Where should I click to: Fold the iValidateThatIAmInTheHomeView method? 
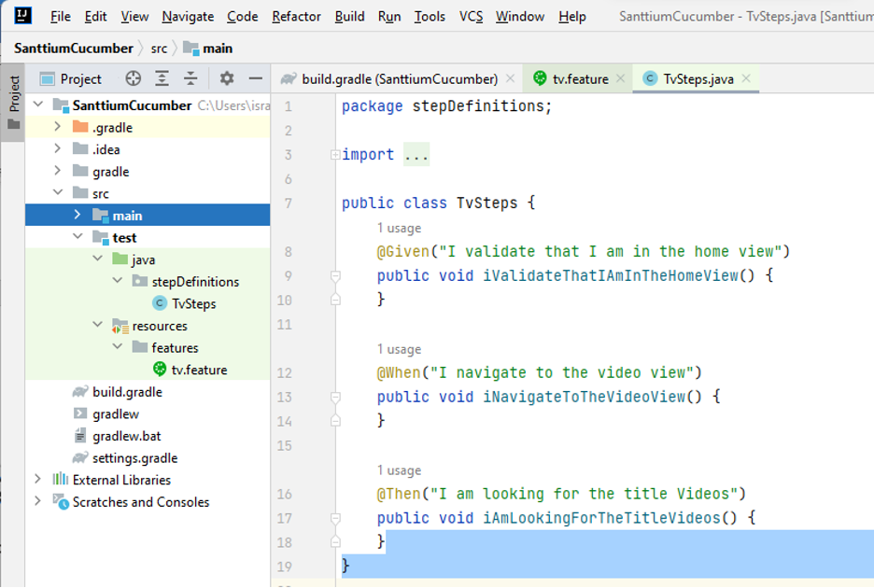335,275
